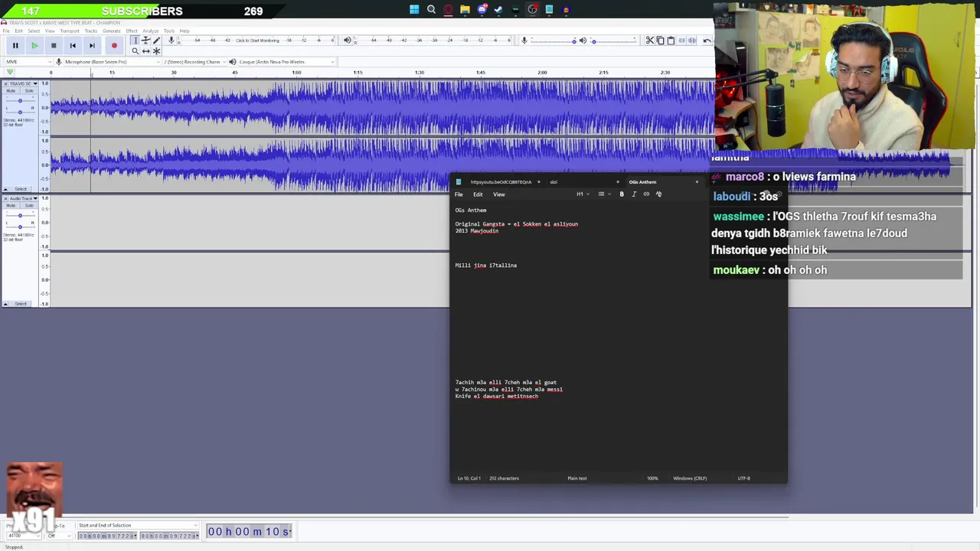Open the list style dropdown in Notepad

pyautogui.click(x=605, y=194)
